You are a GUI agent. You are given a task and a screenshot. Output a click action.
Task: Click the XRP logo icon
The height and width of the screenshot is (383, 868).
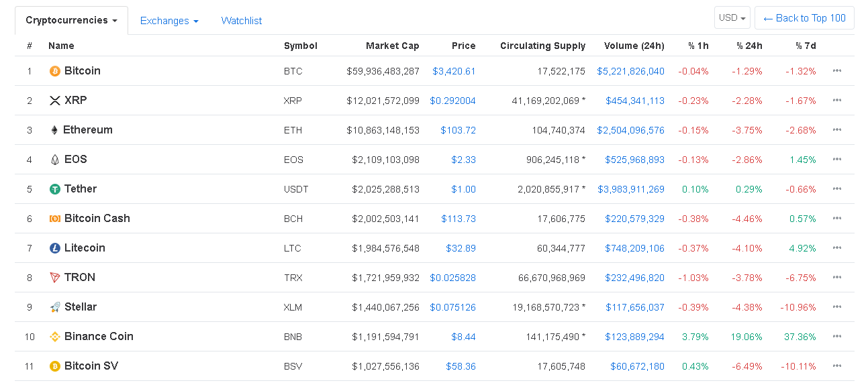click(55, 101)
